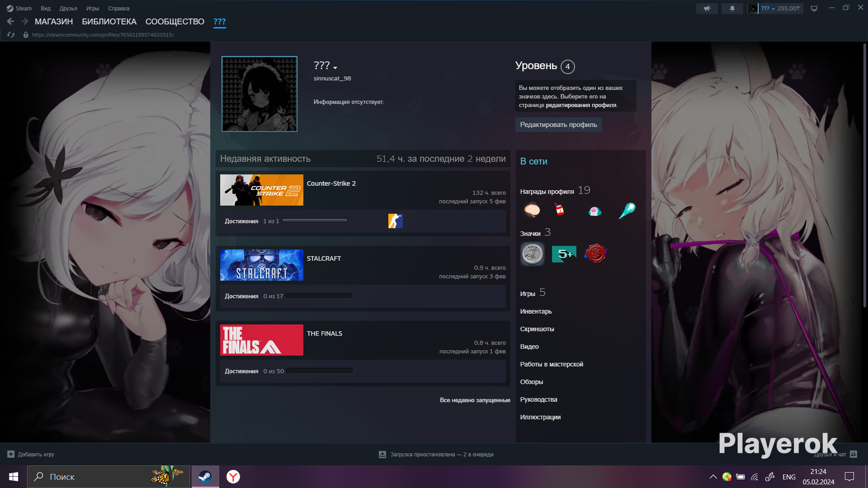
Task: Click the STALCRAFT achievements progress bar
Action: tap(319, 296)
